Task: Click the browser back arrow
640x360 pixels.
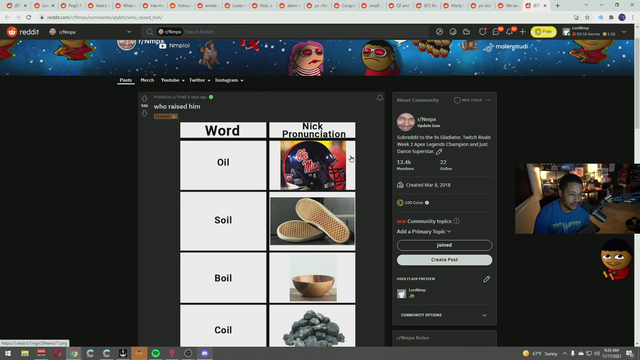Action: coord(7,18)
